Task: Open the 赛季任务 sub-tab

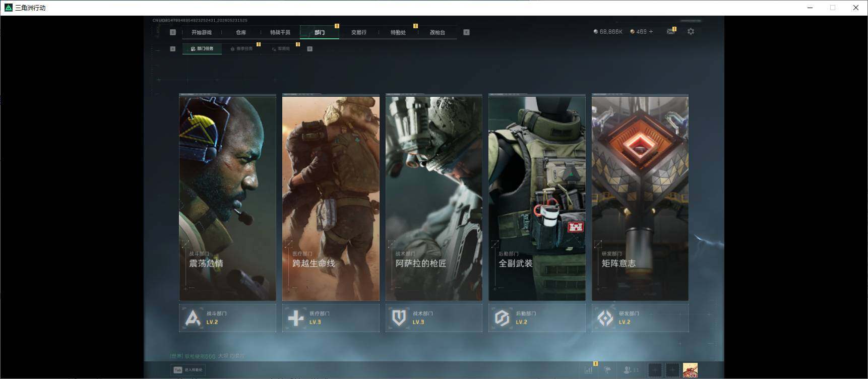Action: pyautogui.click(x=241, y=49)
